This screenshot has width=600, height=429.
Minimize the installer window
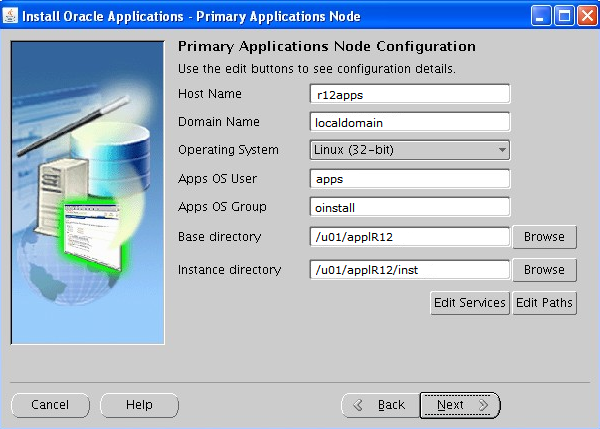point(541,16)
